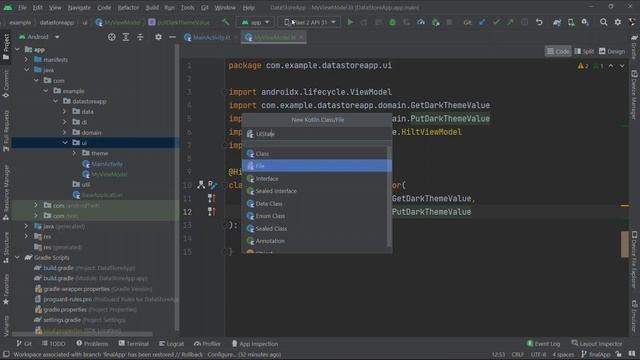Image resolution: width=640 pixels, height=360 pixels.
Task: Open the Build menu
Action: tap(152, 7)
